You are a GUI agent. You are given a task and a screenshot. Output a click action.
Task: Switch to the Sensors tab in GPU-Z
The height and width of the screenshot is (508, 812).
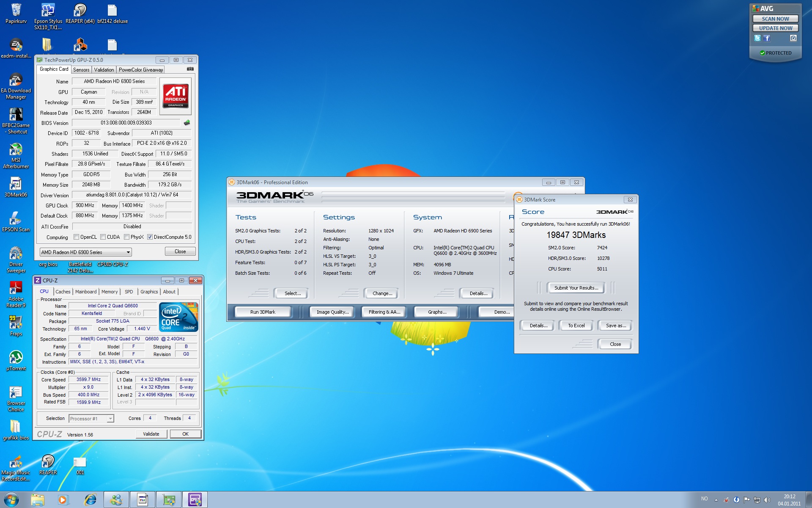point(81,70)
